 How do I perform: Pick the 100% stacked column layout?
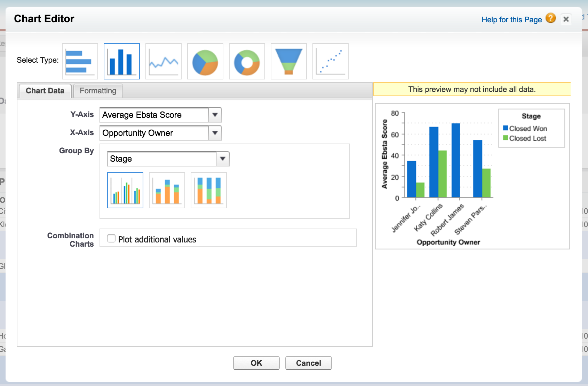click(209, 190)
